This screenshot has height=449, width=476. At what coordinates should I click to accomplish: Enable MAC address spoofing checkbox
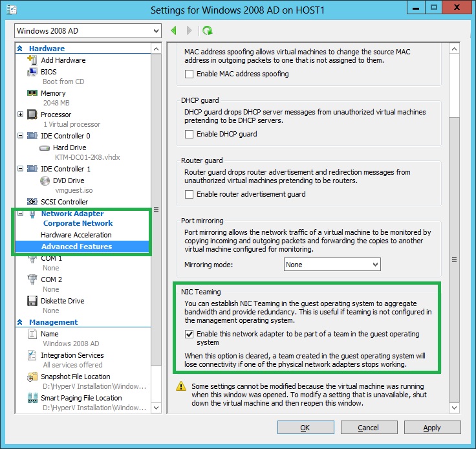[189, 74]
